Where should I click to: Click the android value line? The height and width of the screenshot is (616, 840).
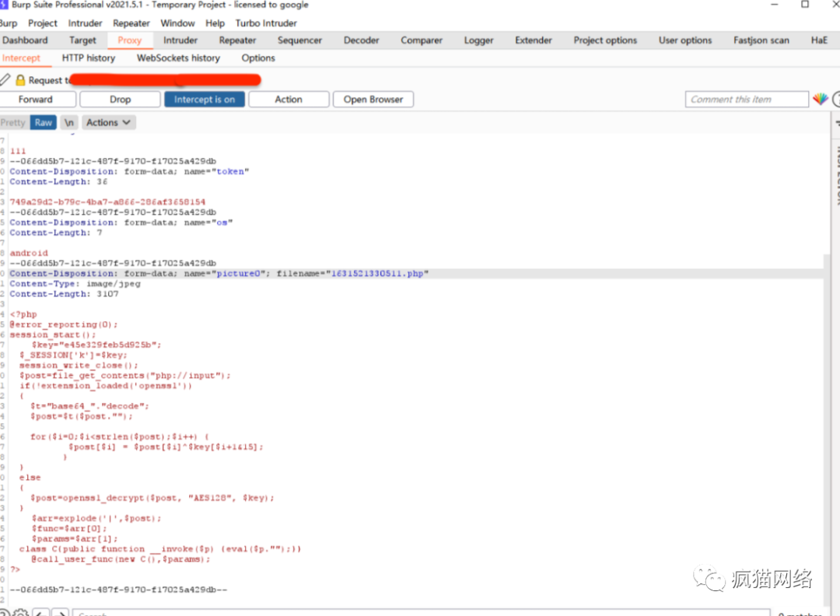29,254
